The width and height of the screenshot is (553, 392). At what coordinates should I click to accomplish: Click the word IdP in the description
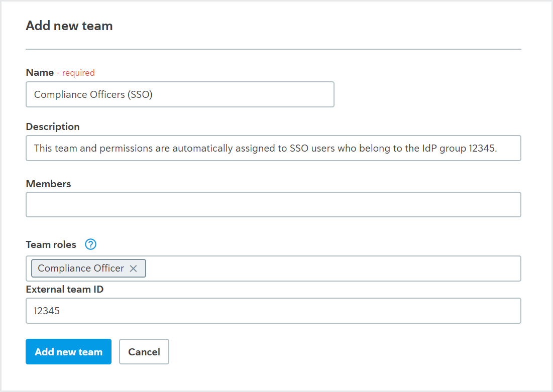tap(429, 148)
